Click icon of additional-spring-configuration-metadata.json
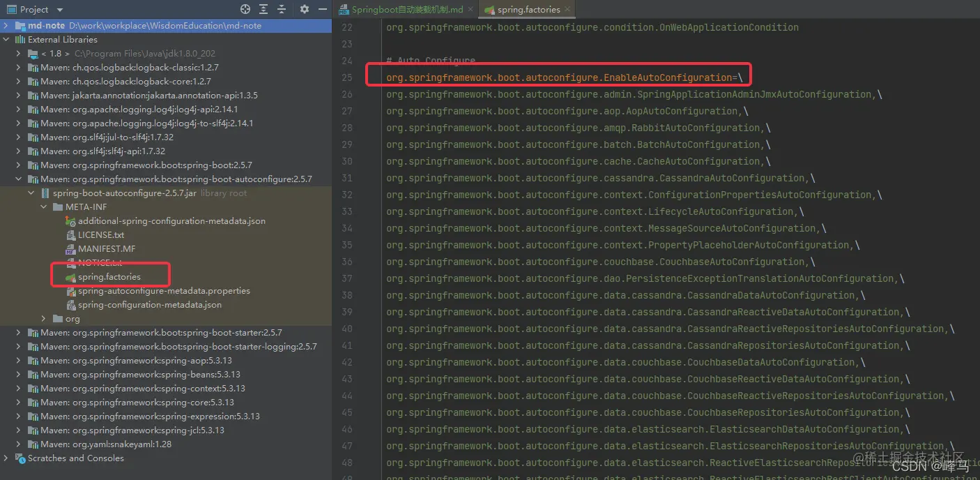The image size is (980, 480). click(x=70, y=221)
